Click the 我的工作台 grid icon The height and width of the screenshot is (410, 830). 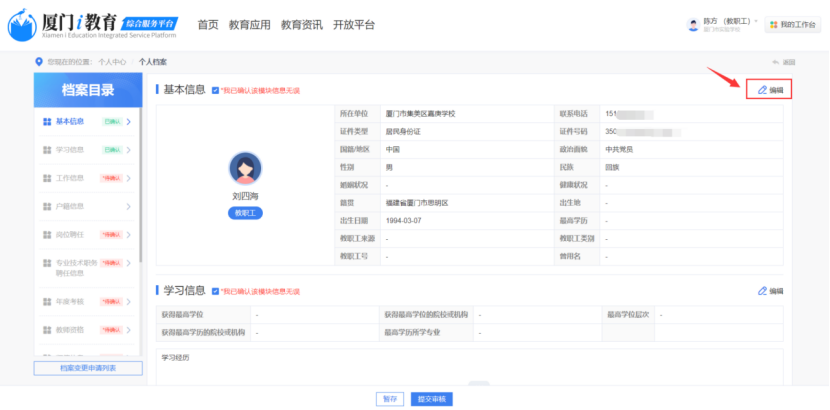pyautogui.click(x=772, y=24)
